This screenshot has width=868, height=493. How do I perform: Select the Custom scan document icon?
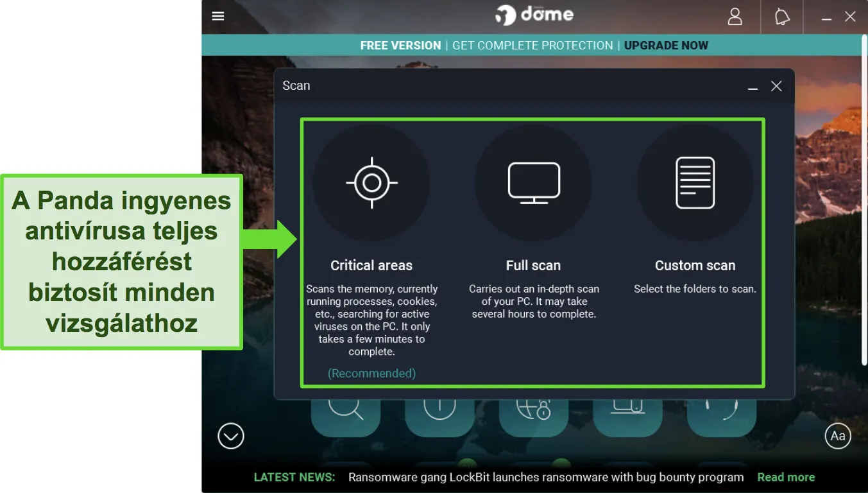[695, 183]
